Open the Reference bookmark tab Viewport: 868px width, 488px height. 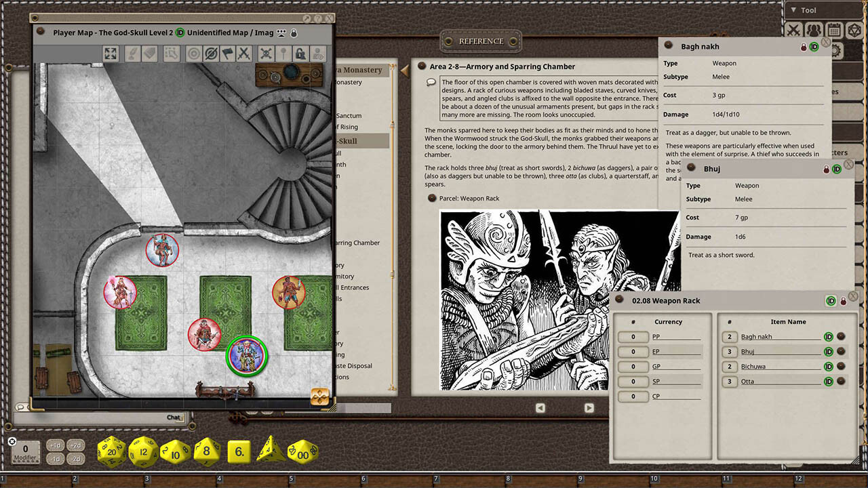point(481,41)
